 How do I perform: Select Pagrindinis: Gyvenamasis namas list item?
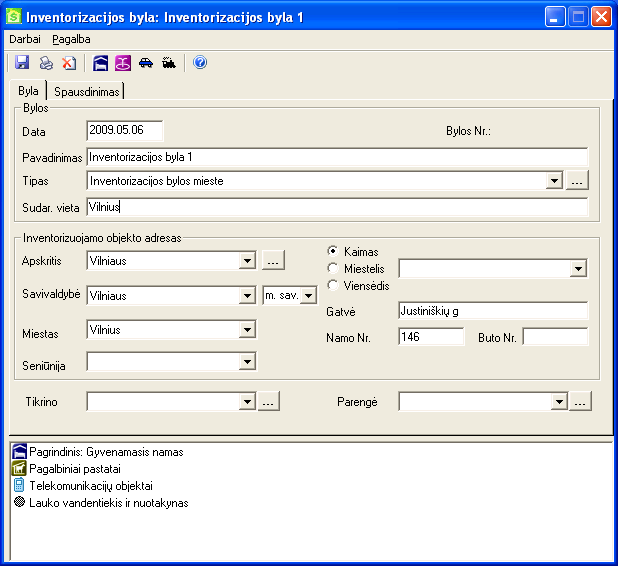[106, 452]
